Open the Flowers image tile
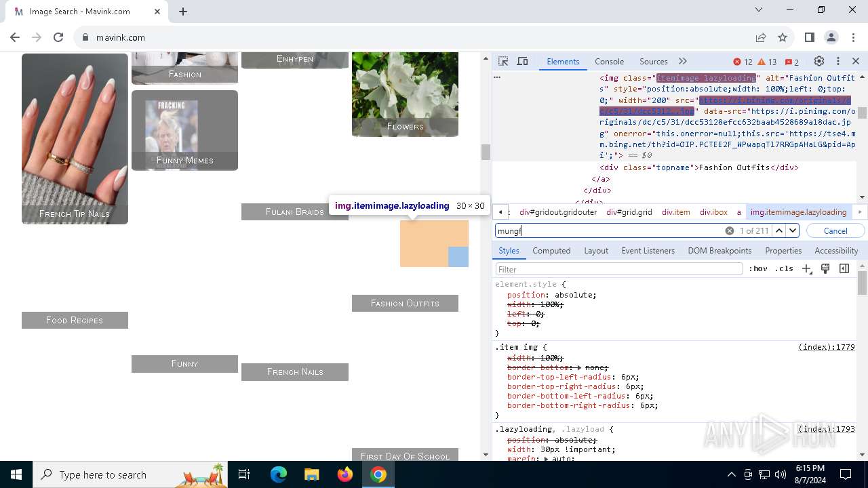868x488 pixels. (x=405, y=94)
